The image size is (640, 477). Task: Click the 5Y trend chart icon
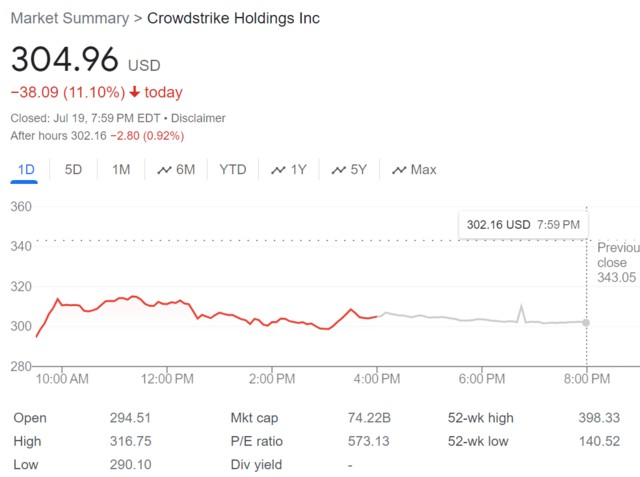339,171
